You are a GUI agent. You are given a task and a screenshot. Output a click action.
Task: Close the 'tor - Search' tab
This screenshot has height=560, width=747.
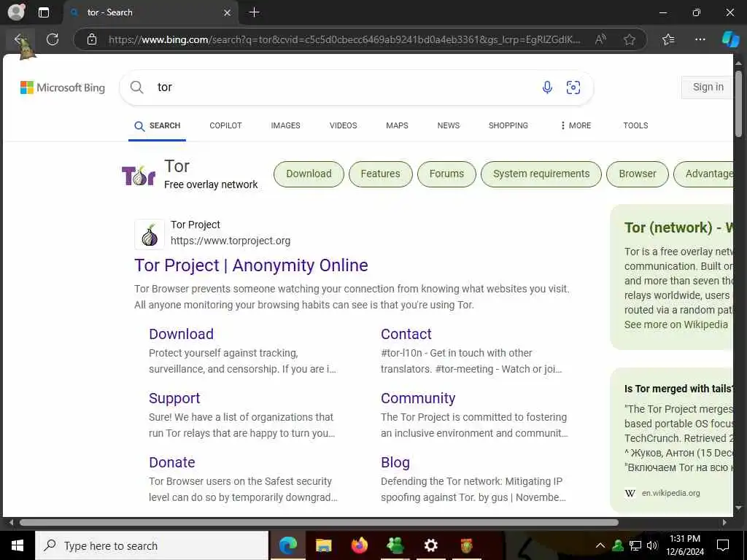[x=228, y=12]
